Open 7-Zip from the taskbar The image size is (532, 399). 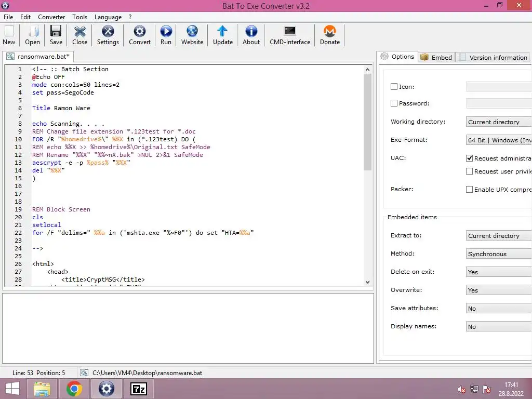coord(139,389)
